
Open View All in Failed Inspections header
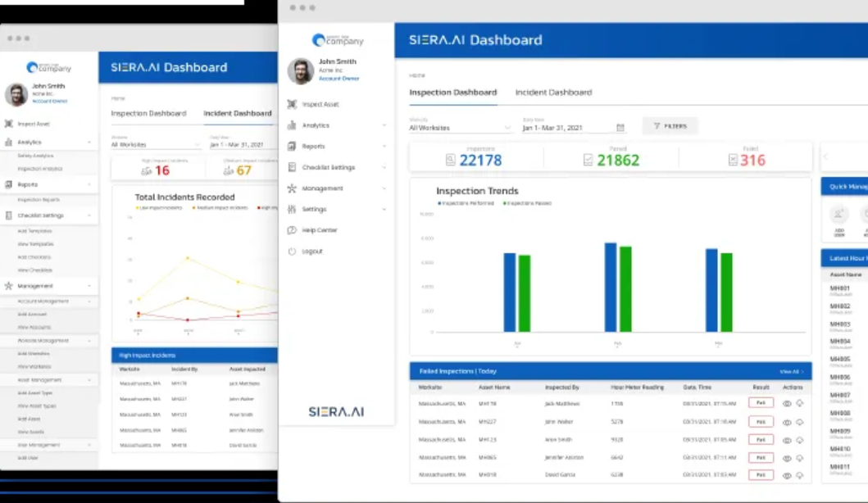pos(791,371)
